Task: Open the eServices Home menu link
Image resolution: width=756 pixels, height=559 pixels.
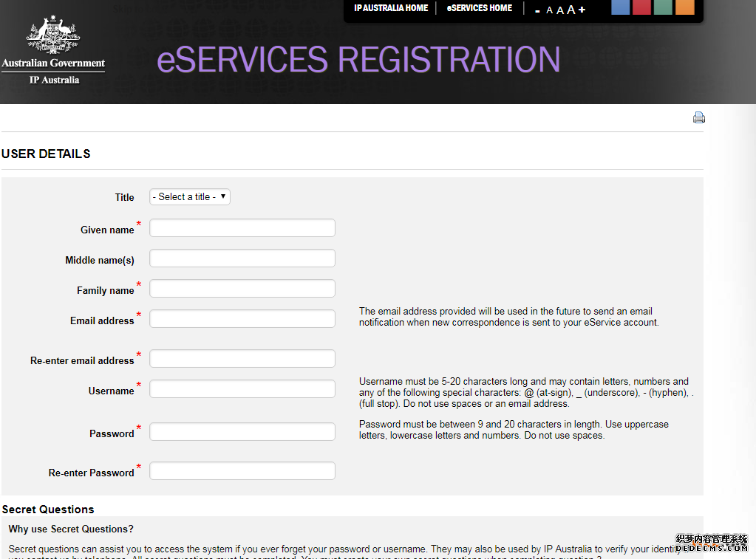Action: 479,8
